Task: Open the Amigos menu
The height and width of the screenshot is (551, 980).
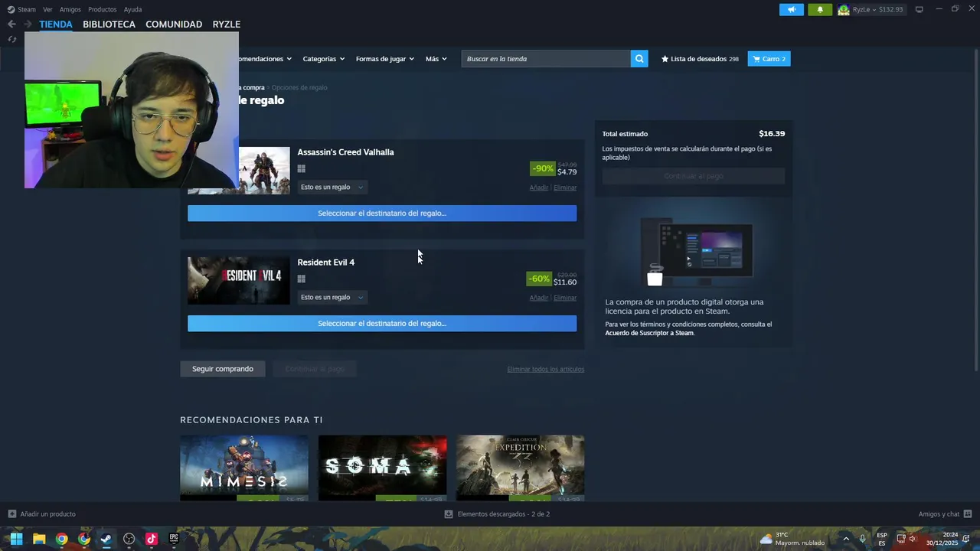Action: (x=70, y=9)
